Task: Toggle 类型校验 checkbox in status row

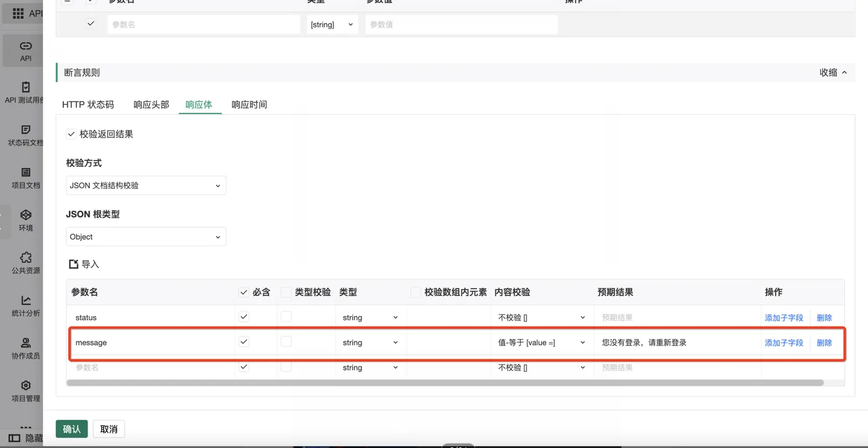Action: [286, 317]
